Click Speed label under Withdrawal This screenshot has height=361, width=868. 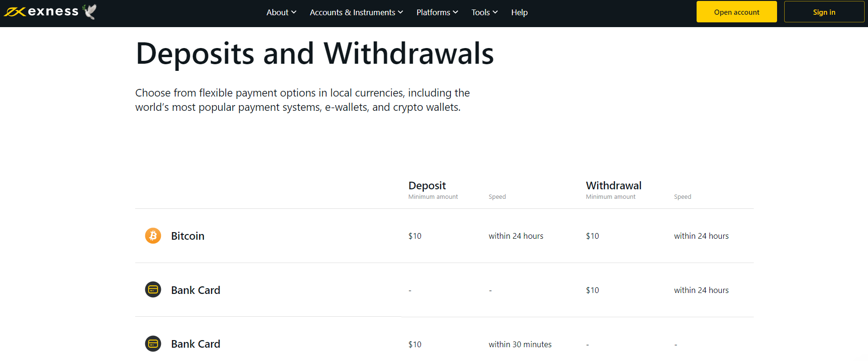tap(682, 197)
